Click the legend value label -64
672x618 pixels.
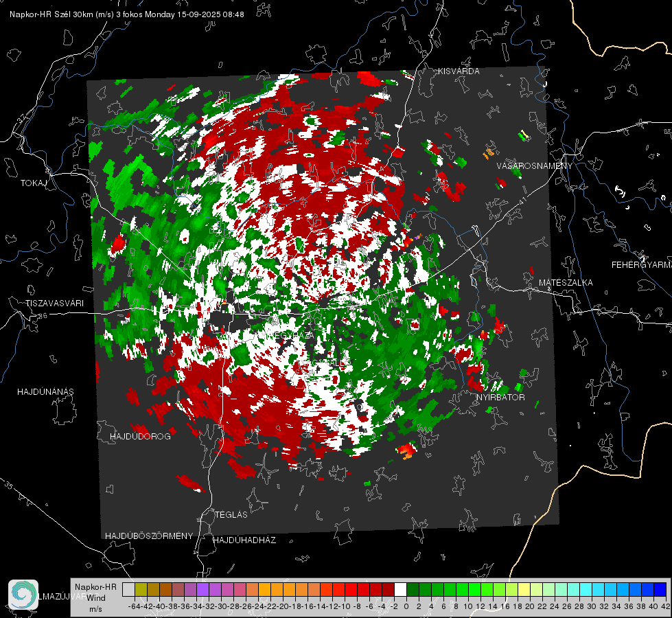click(135, 606)
